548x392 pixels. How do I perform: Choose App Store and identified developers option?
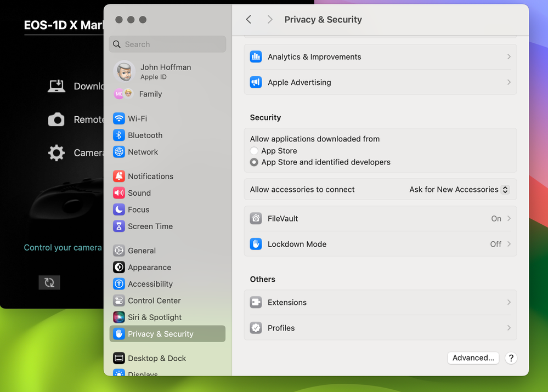[254, 162]
